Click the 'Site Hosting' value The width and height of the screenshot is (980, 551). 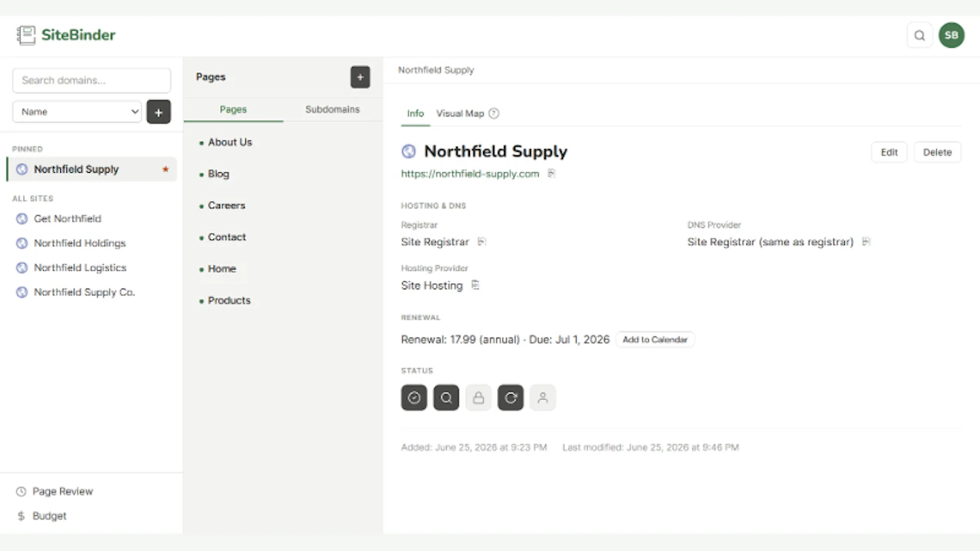432,286
